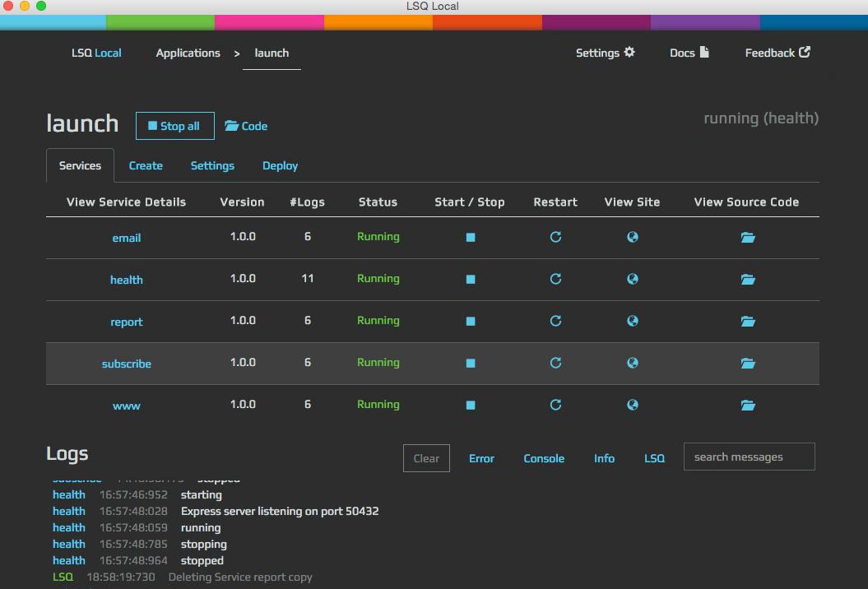The width and height of the screenshot is (868, 589).
Task: Restart the www service
Action: [x=556, y=406]
